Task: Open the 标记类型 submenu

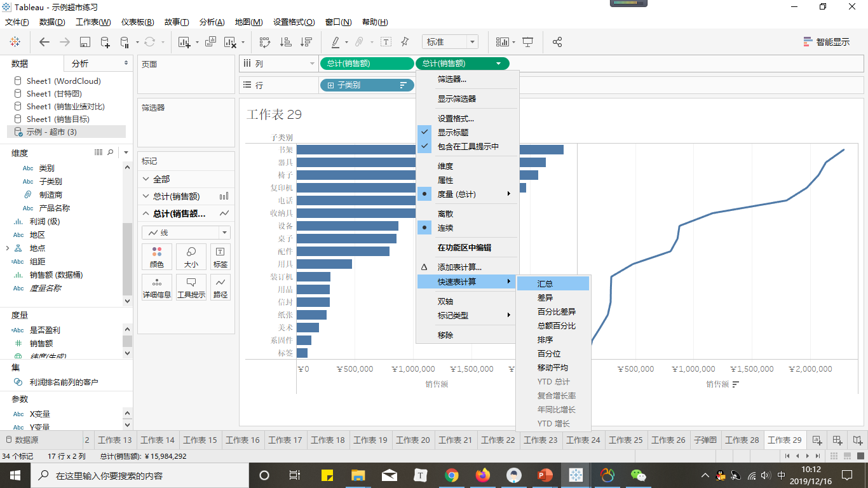Action: click(x=468, y=316)
